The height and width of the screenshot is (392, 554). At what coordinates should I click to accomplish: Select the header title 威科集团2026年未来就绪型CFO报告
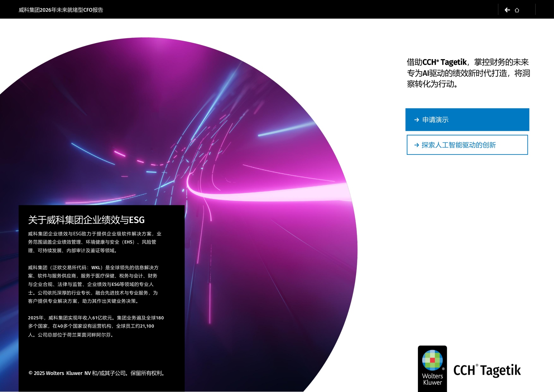tap(61, 10)
